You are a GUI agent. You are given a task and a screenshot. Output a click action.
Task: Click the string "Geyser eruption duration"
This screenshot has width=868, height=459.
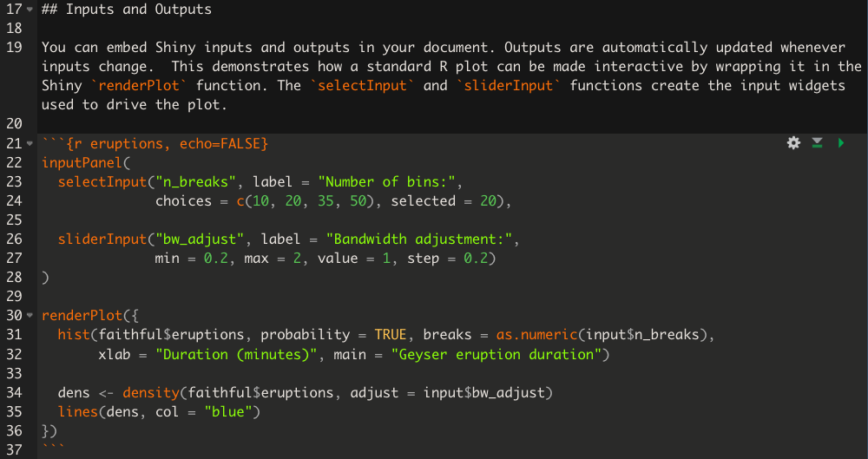coord(496,354)
